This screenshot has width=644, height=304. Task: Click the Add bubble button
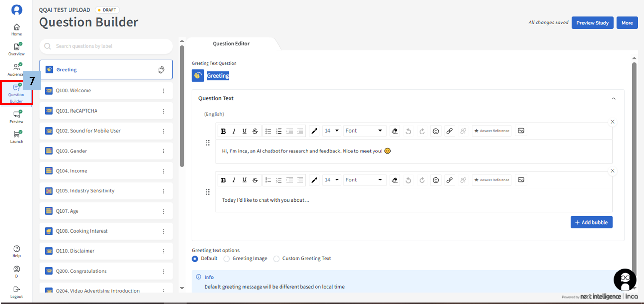[x=591, y=222]
